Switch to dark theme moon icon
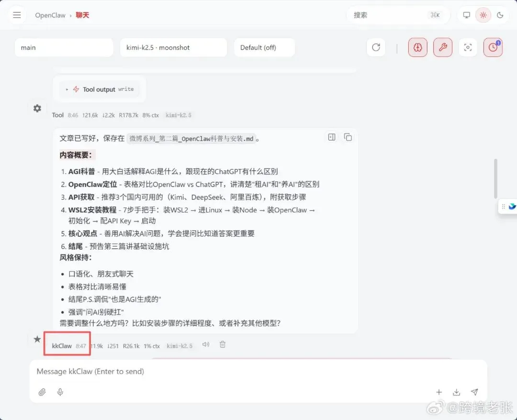The height and width of the screenshot is (420, 517). [500, 15]
